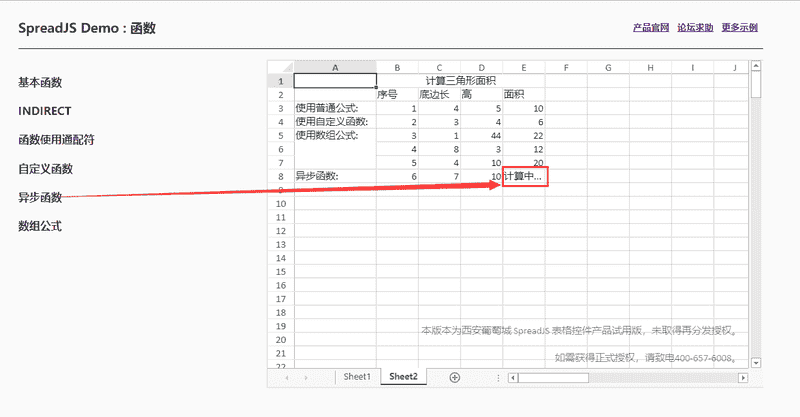The height and width of the screenshot is (417, 800).
Task: Click the horizontal scrollbar right arrow
Action: (x=743, y=378)
